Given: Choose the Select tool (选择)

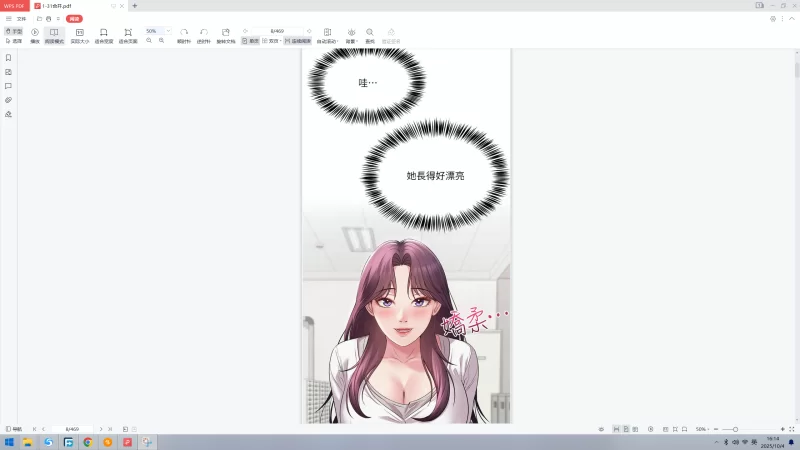Looking at the screenshot, I should pyautogui.click(x=14, y=41).
